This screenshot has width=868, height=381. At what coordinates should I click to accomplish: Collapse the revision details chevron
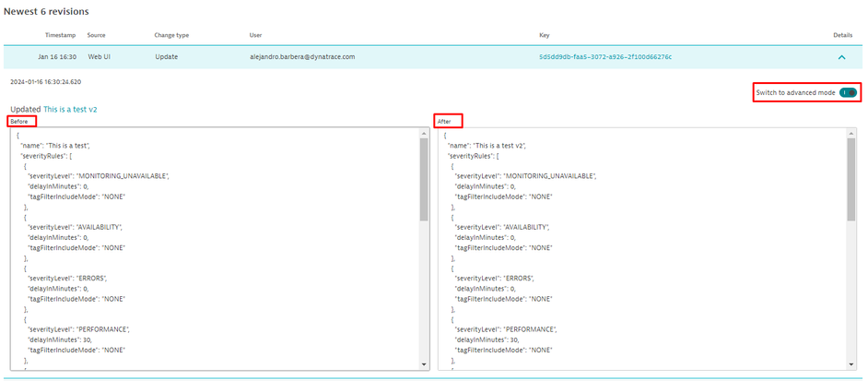point(841,57)
